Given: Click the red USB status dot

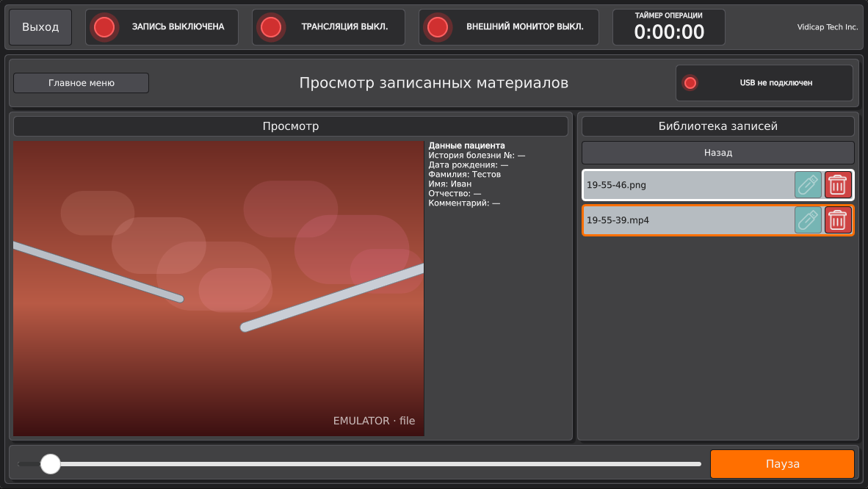Looking at the screenshot, I should click(690, 83).
